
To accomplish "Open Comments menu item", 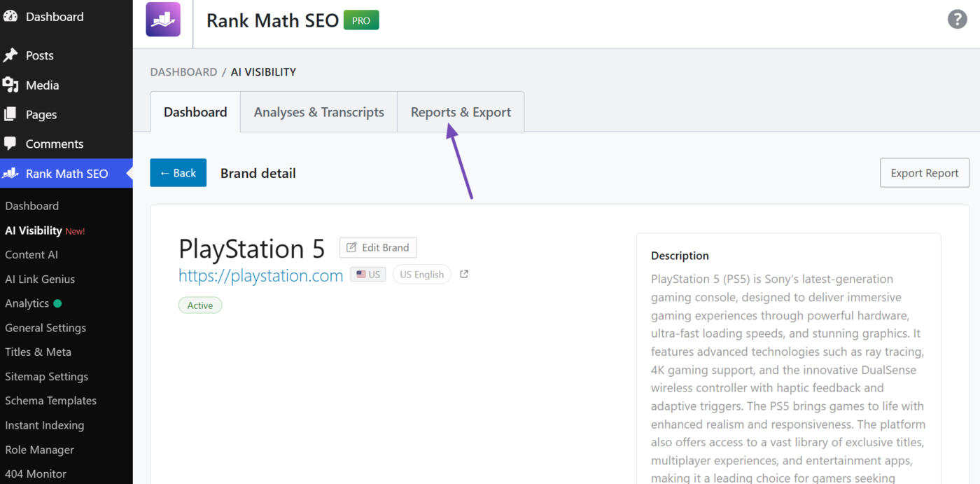I will 55,144.
